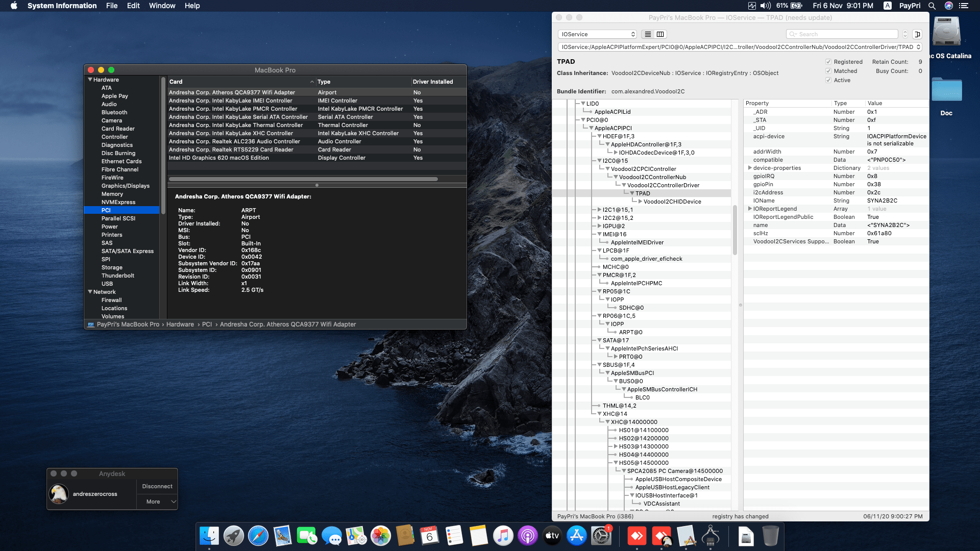This screenshot has height=551, width=980.
Task: Toggle the Matched checkbox
Action: (828, 71)
